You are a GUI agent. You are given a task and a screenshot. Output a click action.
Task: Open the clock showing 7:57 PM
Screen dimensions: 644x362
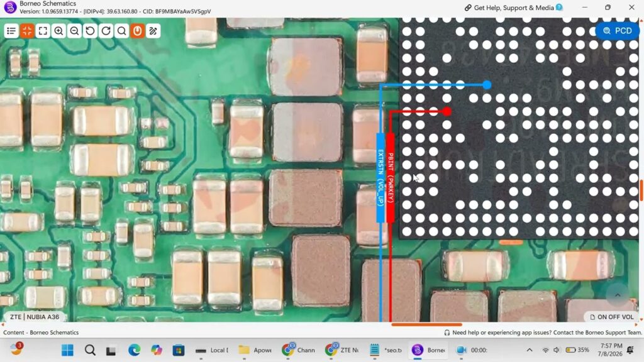point(610,349)
